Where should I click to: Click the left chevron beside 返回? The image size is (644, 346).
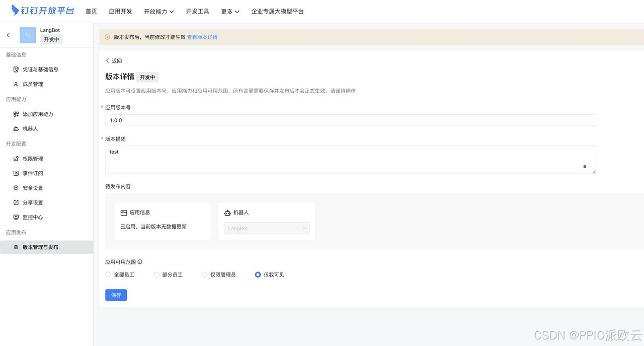click(x=108, y=61)
